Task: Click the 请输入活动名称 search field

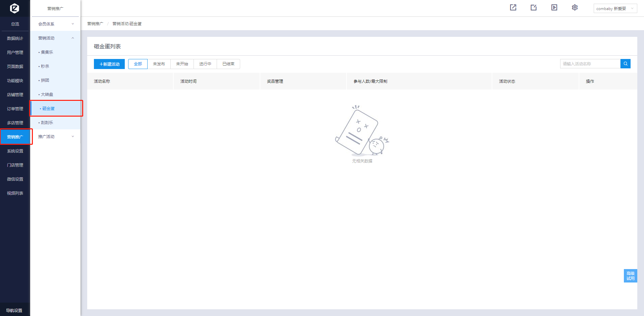Action: coord(590,64)
